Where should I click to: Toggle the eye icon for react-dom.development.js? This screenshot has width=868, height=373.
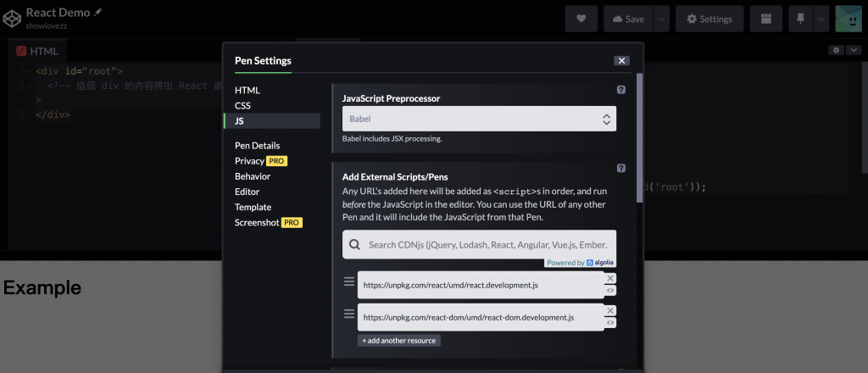(610, 323)
